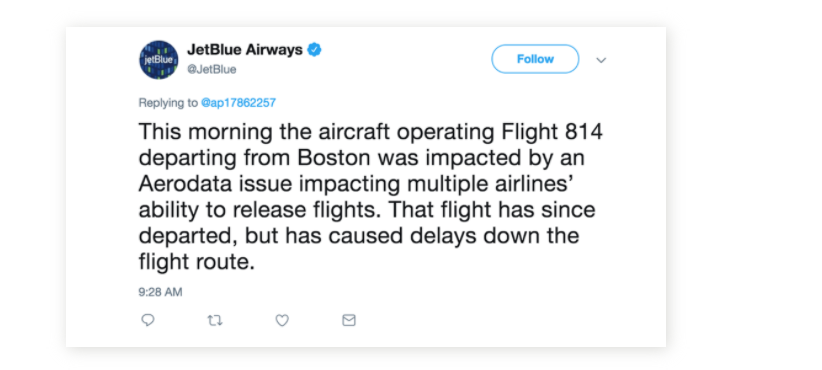The image size is (822, 370).
Task: Expand tweet options chevron menu
Action: [601, 60]
